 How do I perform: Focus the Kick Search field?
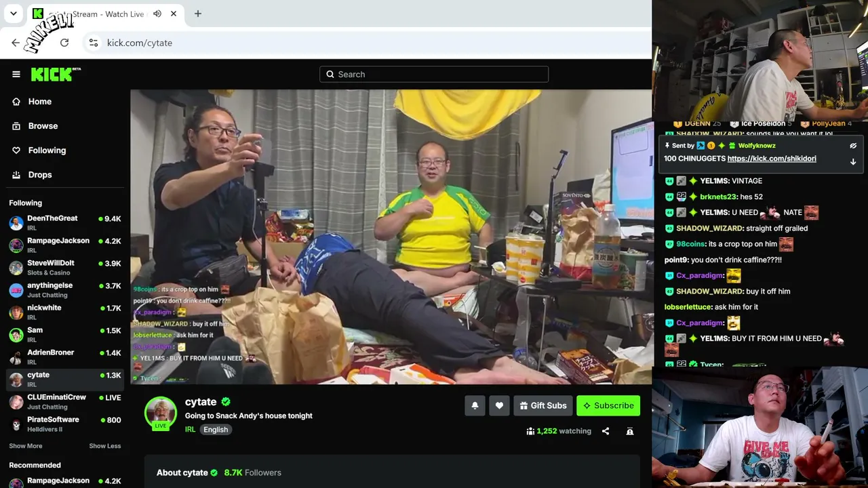point(434,75)
